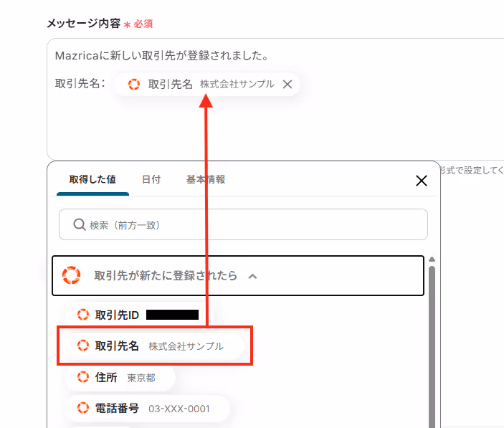Switch to the 取得した値 tab

(x=92, y=179)
